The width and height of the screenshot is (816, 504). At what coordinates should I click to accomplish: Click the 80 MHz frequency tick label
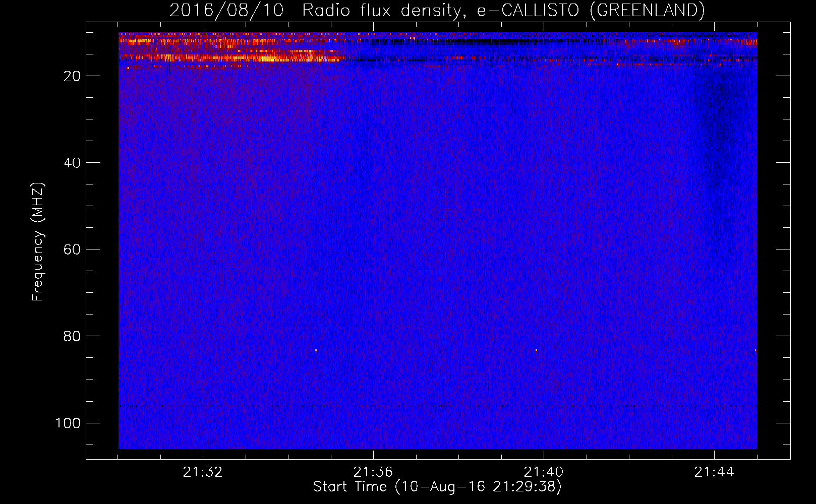72,336
